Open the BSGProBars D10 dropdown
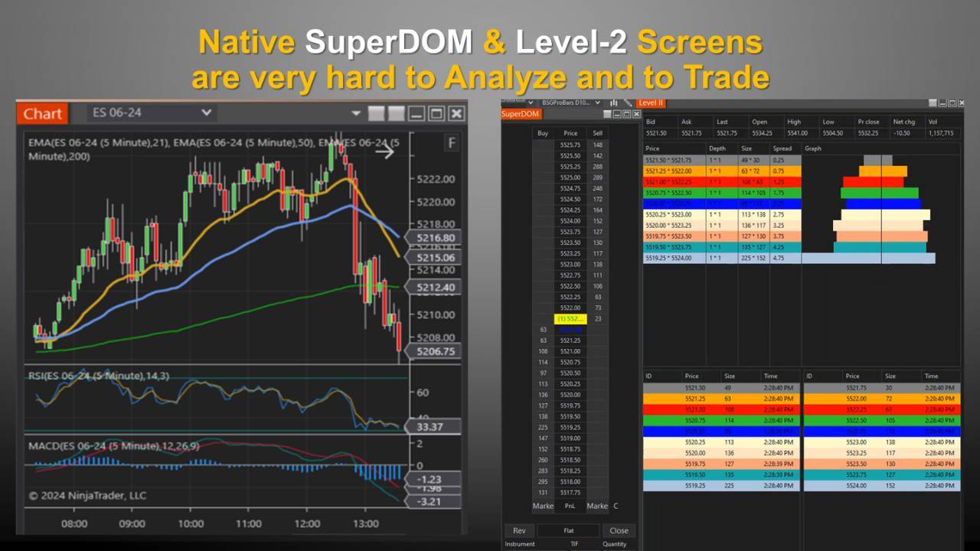This screenshot has width=980, height=551. tap(570, 103)
